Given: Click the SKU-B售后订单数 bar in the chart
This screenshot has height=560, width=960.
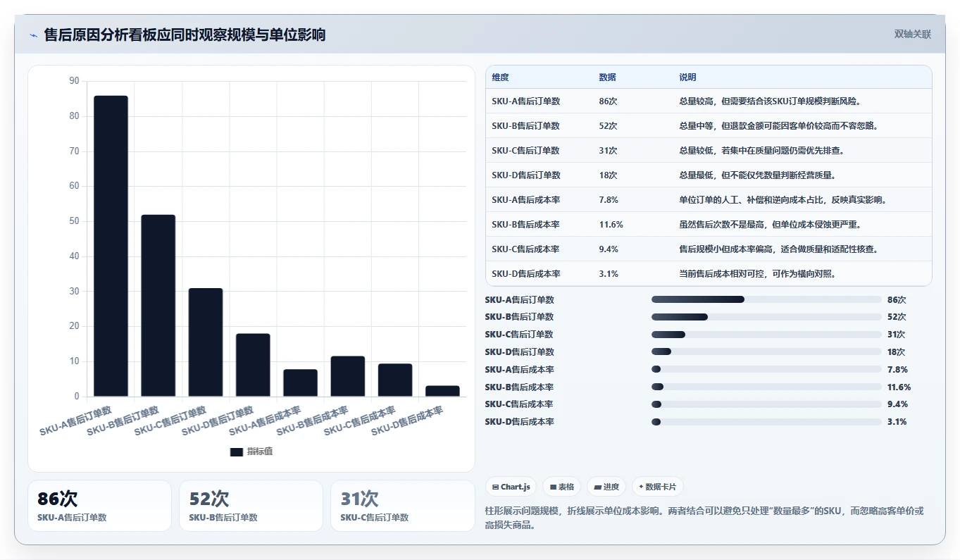Looking at the screenshot, I should (x=158, y=306).
